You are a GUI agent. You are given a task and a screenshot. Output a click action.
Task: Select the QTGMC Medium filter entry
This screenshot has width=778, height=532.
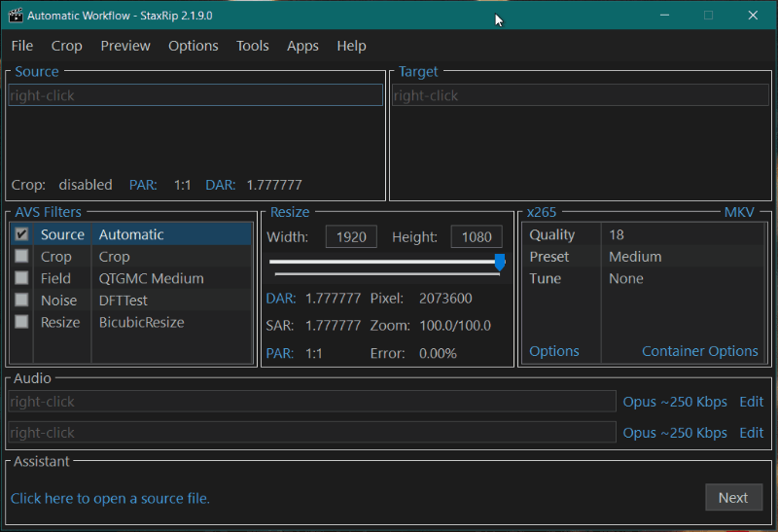coord(151,278)
